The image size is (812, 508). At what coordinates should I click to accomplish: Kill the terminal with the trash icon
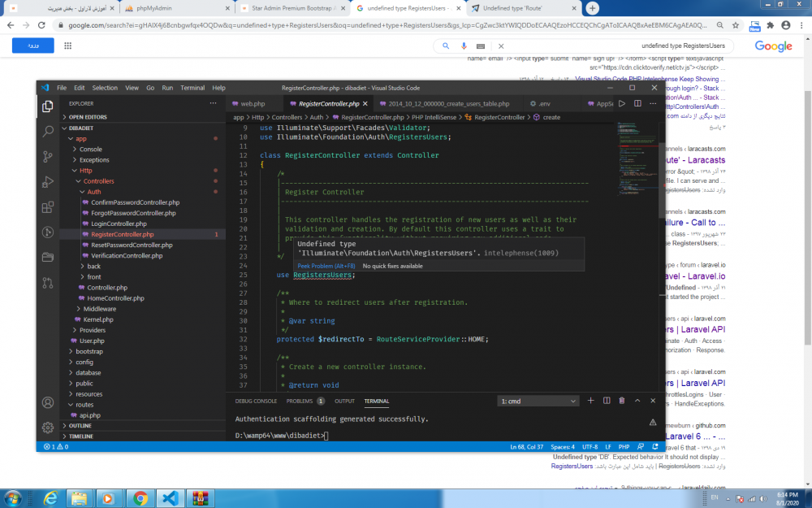[x=621, y=401]
